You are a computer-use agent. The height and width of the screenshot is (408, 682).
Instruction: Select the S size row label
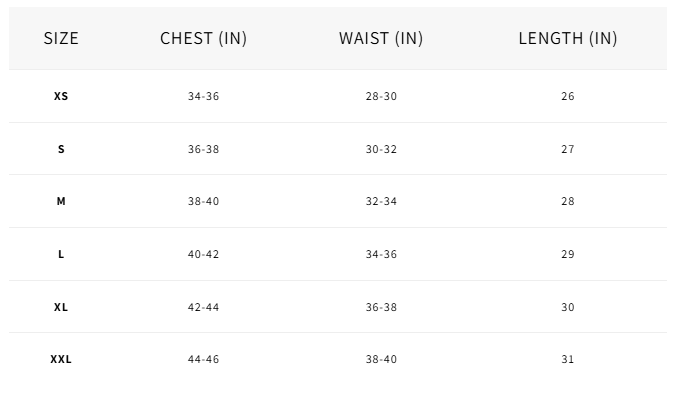click(x=61, y=149)
